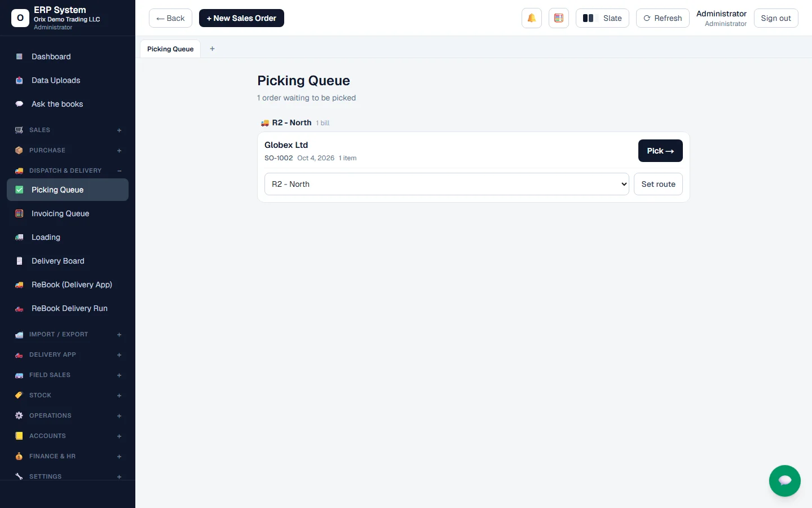Click Set route for Globex Ltd
This screenshot has width=812, height=508.
(658, 184)
